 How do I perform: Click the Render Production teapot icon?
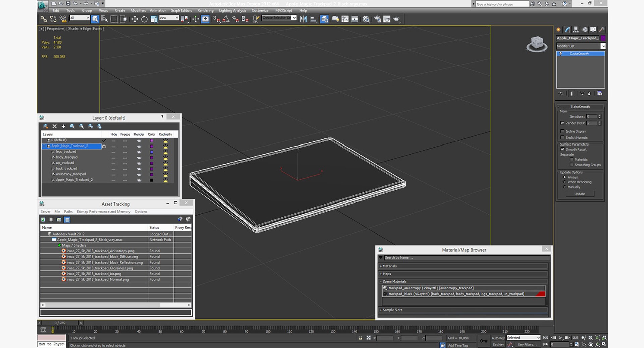point(396,19)
